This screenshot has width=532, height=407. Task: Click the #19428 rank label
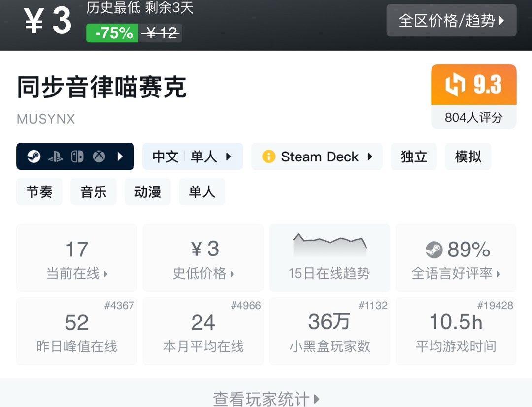[x=495, y=305]
